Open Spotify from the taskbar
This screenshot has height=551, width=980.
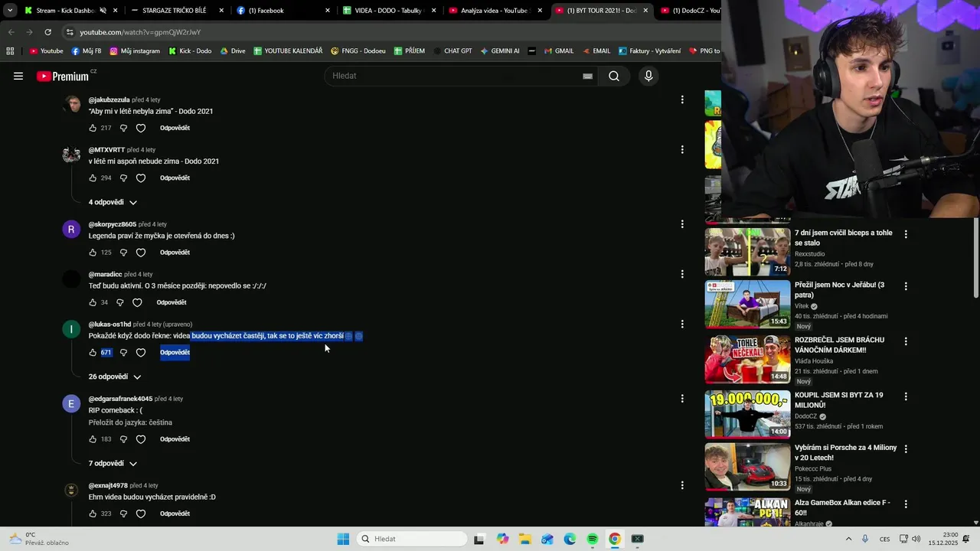(592, 539)
